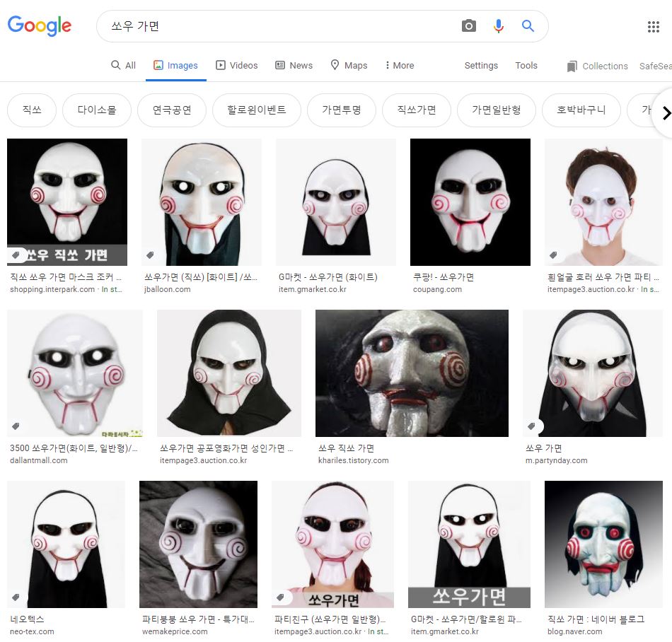Open the wemakeprice.com mask image
Viewport: 672px width, 642px height.
(x=199, y=544)
